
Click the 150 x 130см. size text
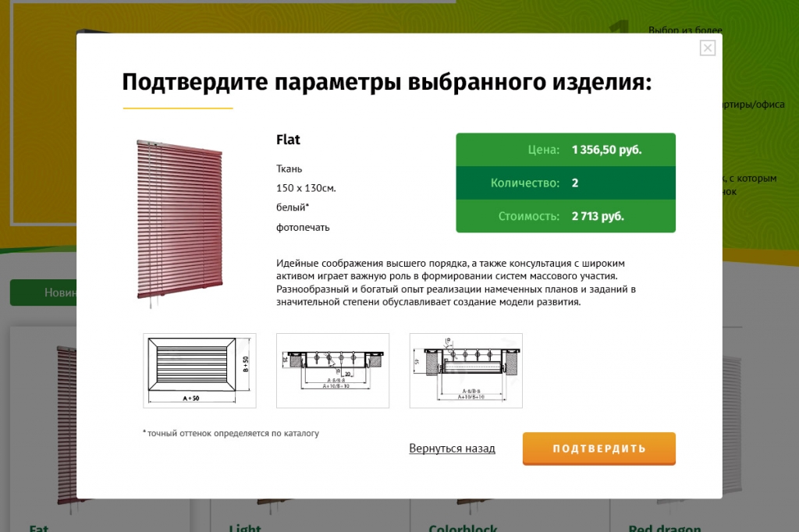click(x=306, y=188)
